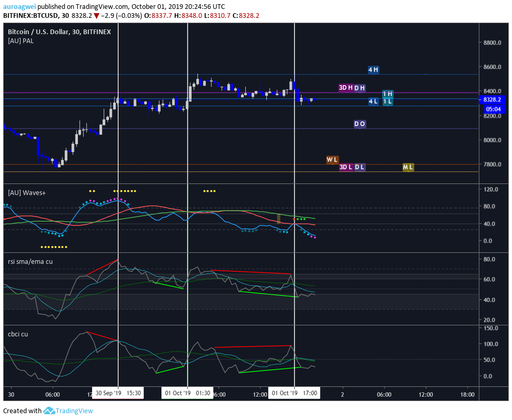Click the 30 Sep '19 15:30 time marker
Viewport: 512px width, 420px height.
[118, 393]
